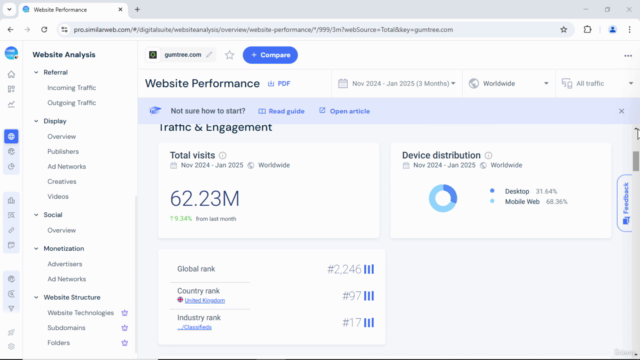Screen dimensions: 640x360
Task: Go back with the browser back arrow
Action: [x=11, y=29]
